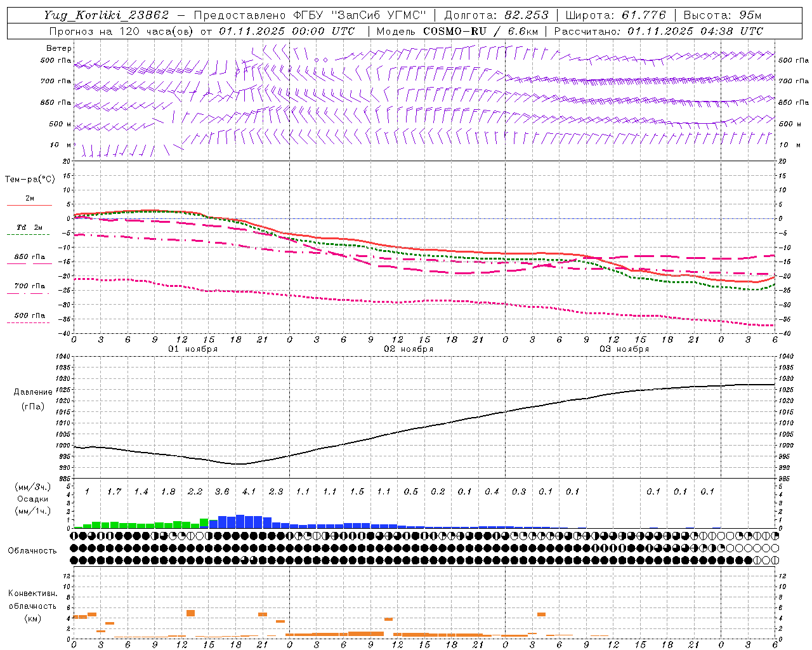812x650 pixels.
Task: Click the 1040 value on left pressure axis
Action: point(63,357)
